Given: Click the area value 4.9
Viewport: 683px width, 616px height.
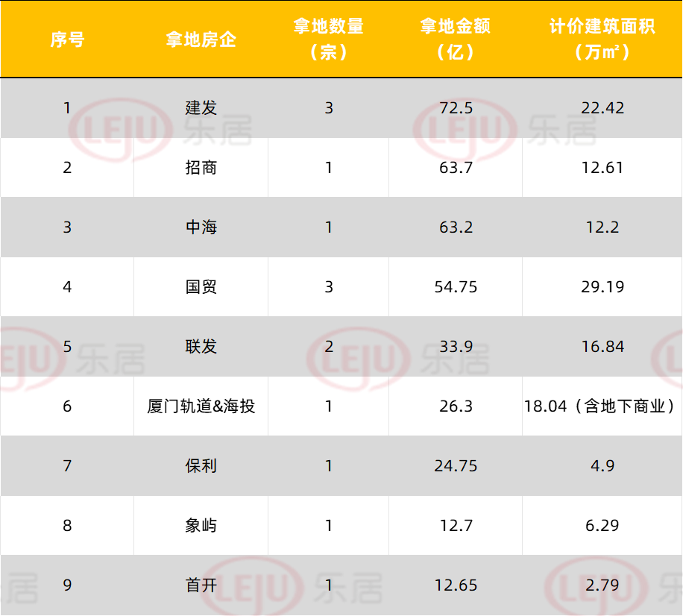Looking at the screenshot, I should [x=602, y=465].
